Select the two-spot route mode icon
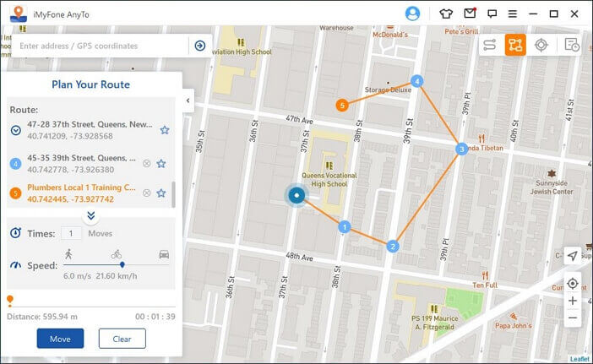This screenshot has width=593, height=364. pos(487,46)
